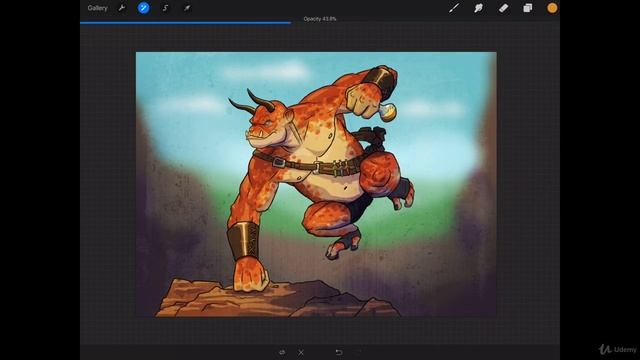This screenshot has width=640, height=360.
Task: Tap the reset icon in bottom bar
Action: click(282, 352)
